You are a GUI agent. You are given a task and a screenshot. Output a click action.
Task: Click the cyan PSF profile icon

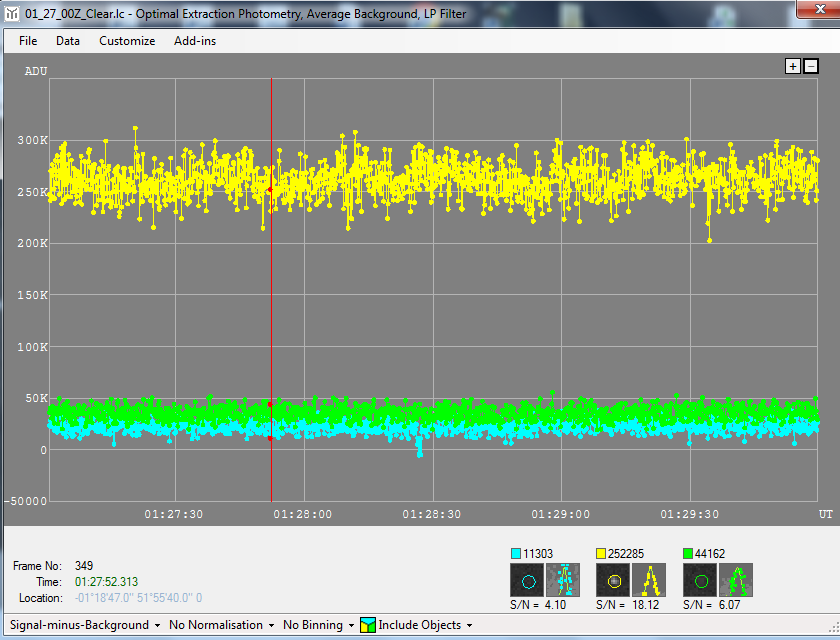coord(564,580)
